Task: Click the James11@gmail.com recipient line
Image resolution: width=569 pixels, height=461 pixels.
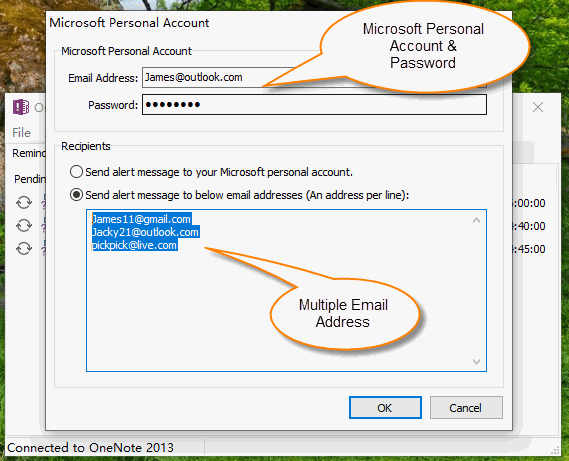Action: coord(142,219)
